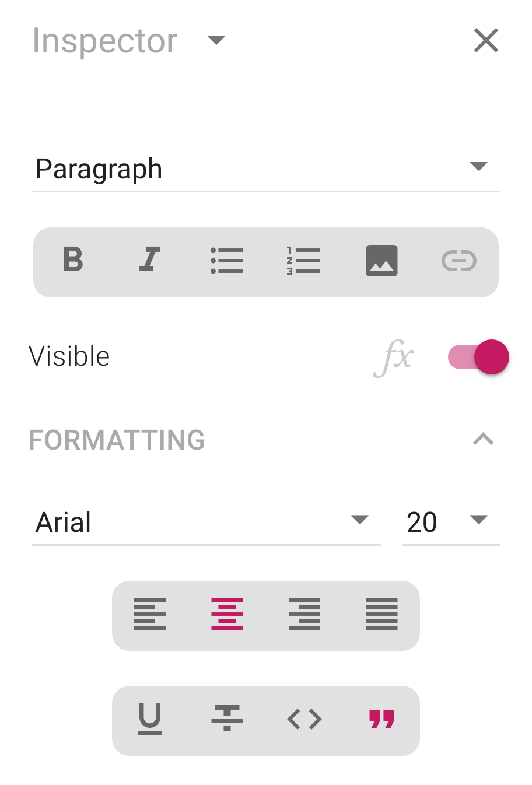Toggle code formatting
Screen dimensions: 532x785
pos(304,719)
